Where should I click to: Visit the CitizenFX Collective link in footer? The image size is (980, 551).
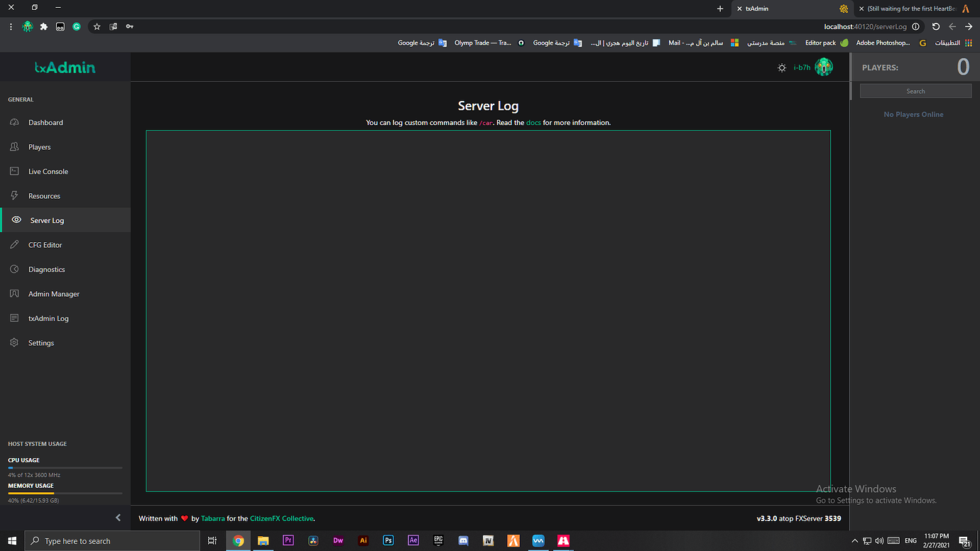point(282,518)
